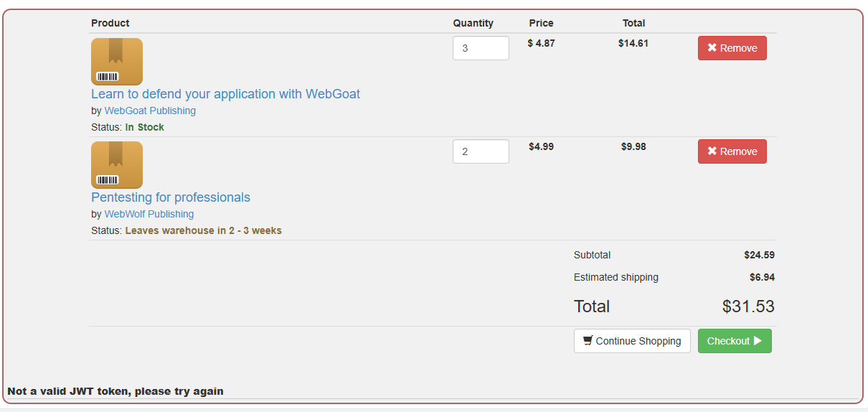Click the 'Not a valid JWT token' message
The width and height of the screenshot is (868, 412).
click(x=115, y=391)
